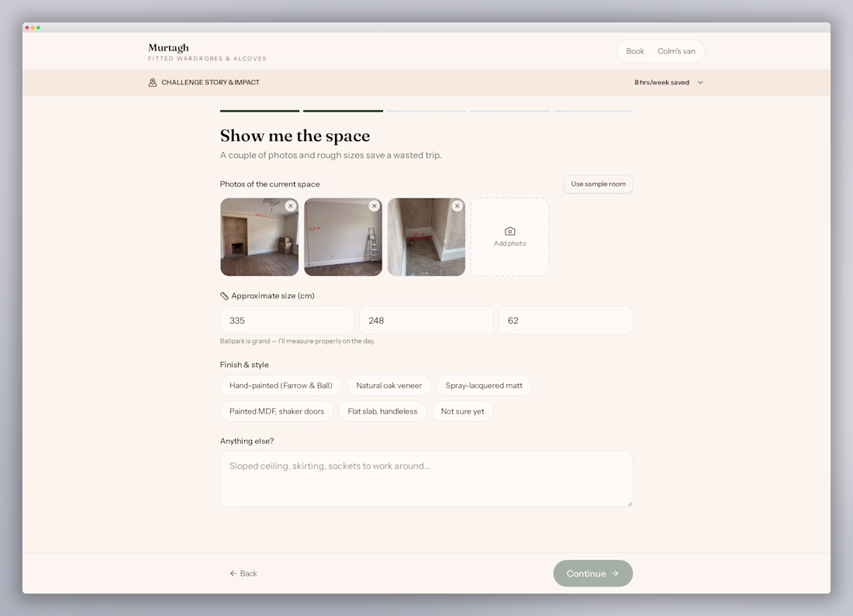Image resolution: width=853 pixels, height=616 pixels.
Task: Open the Book nav item
Action: 635,51
